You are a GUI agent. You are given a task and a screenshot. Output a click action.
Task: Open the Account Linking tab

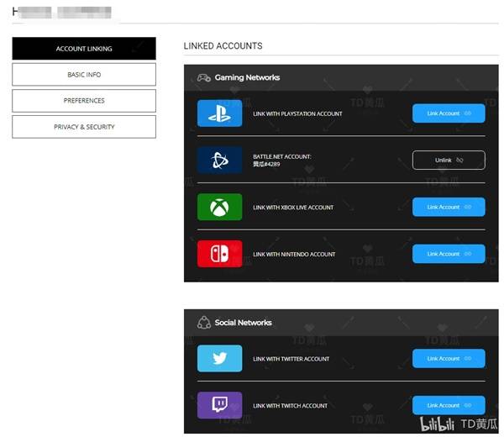point(84,49)
